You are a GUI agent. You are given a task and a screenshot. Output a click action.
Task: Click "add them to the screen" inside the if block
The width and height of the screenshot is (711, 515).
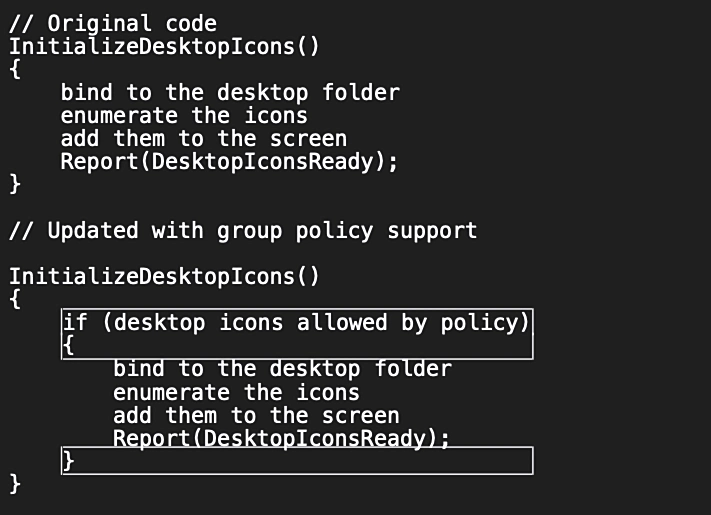256,415
